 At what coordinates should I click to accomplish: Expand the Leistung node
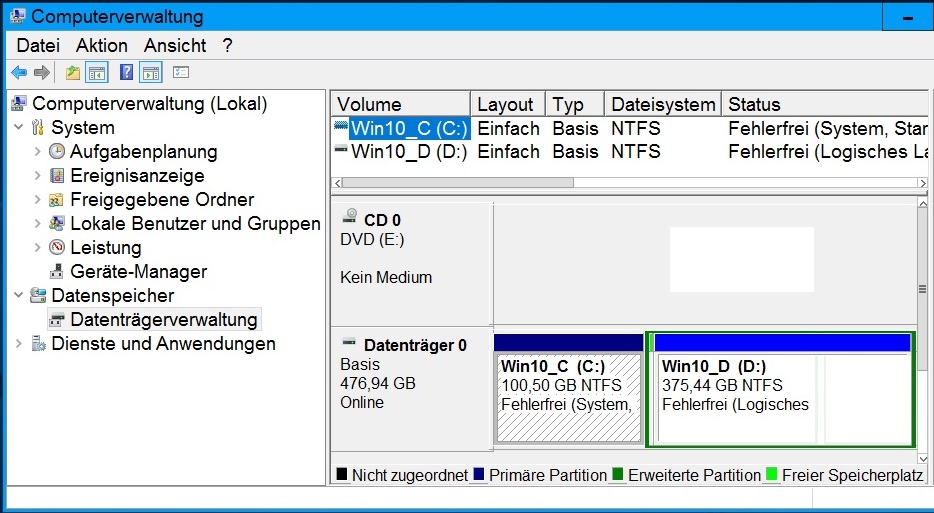click(38, 247)
